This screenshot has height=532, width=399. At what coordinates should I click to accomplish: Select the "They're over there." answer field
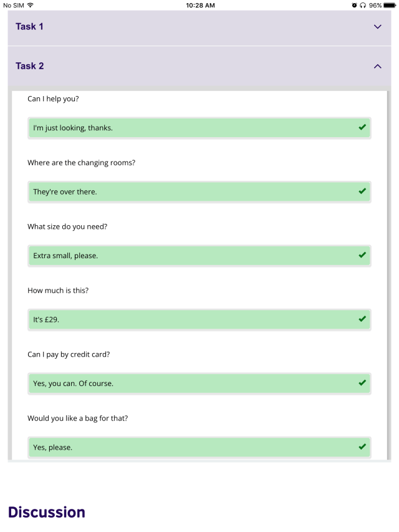(187, 191)
